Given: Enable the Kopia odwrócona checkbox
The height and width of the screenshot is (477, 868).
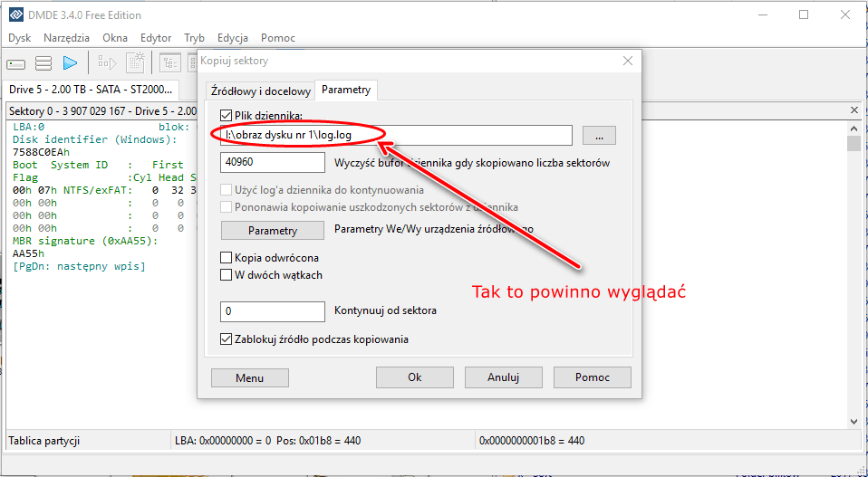Looking at the screenshot, I should click(227, 258).
